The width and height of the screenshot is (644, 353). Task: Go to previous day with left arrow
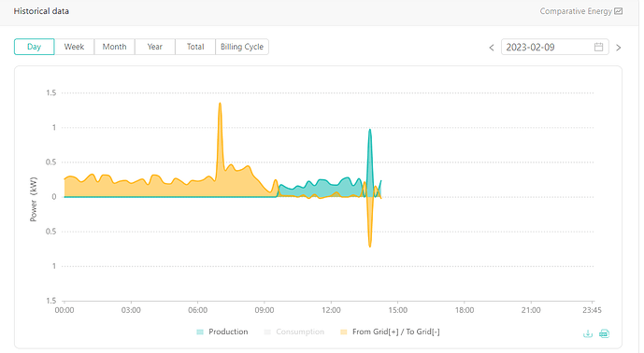[492, 48]
